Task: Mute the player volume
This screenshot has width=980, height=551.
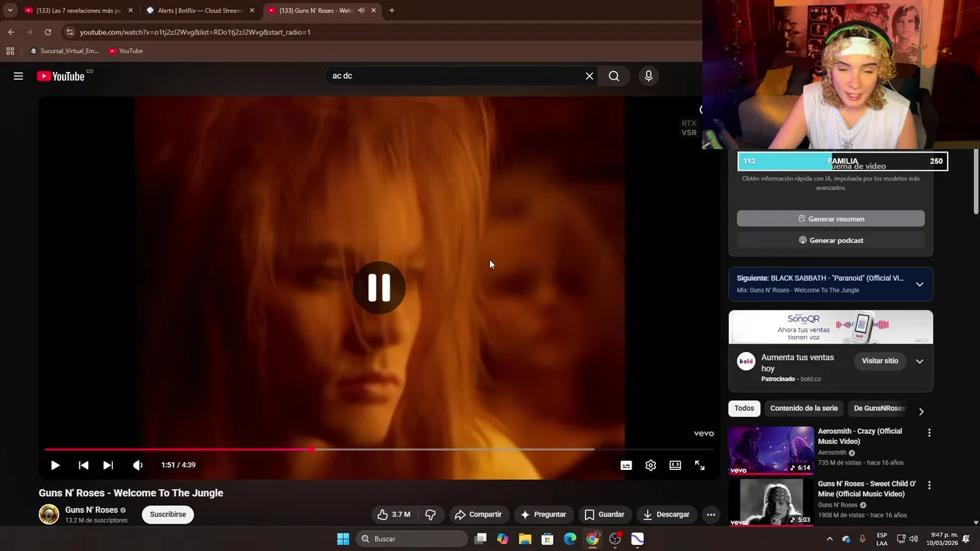Action: click(138, 465)
